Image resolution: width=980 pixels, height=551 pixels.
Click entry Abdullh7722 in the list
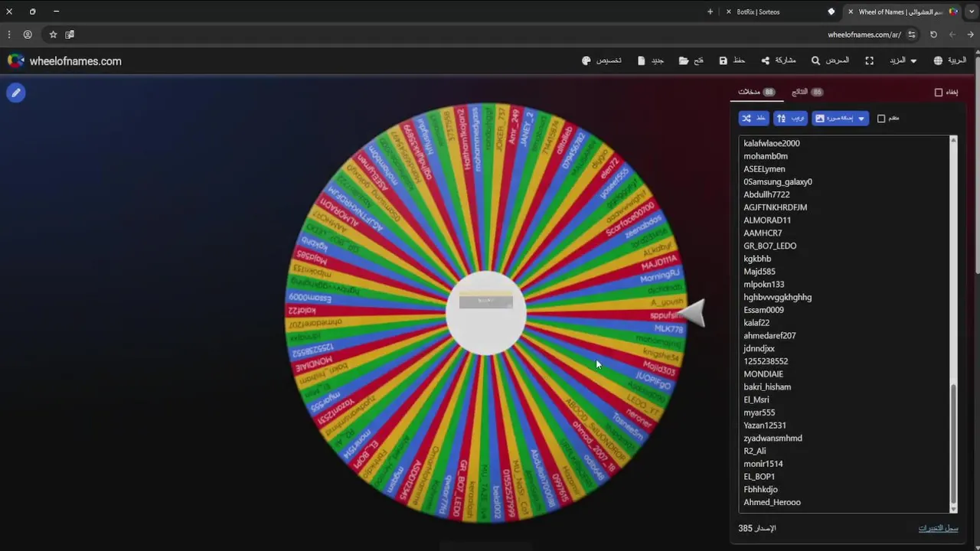coord(766,194)
